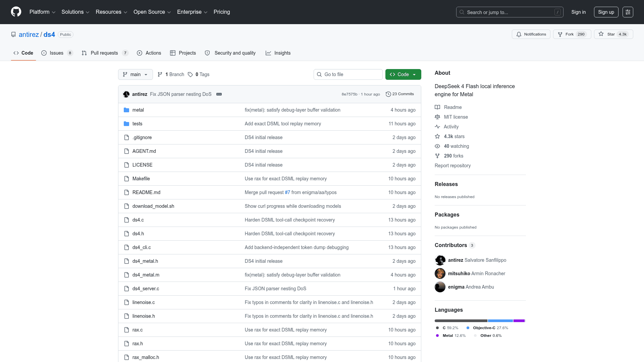The image size is (644, 362).
Task: Open the antirez owner link
Action: [29, 35]
